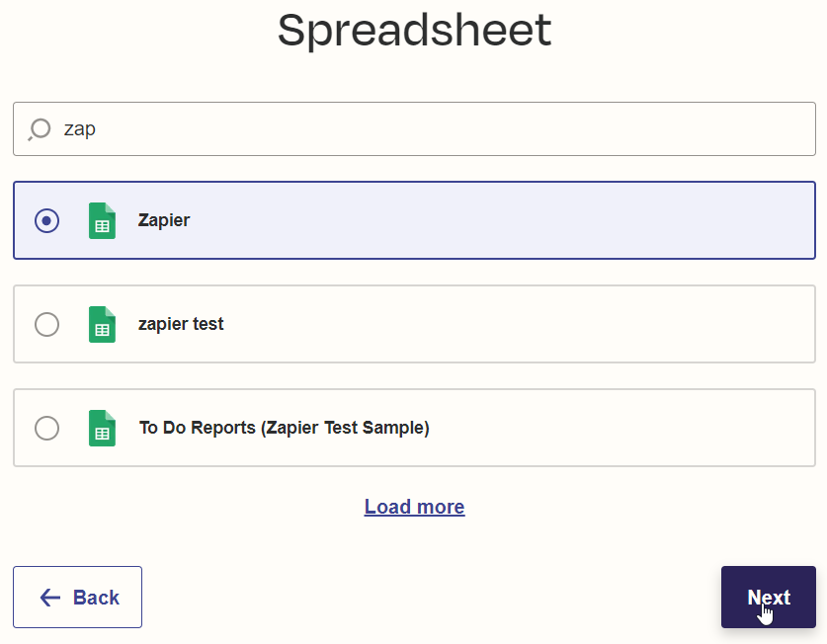Image resolution: width=827 pixels, height=644 pixels.
Task: Click the Sheets icon for To Do Reports
Action: pos(103,428)
